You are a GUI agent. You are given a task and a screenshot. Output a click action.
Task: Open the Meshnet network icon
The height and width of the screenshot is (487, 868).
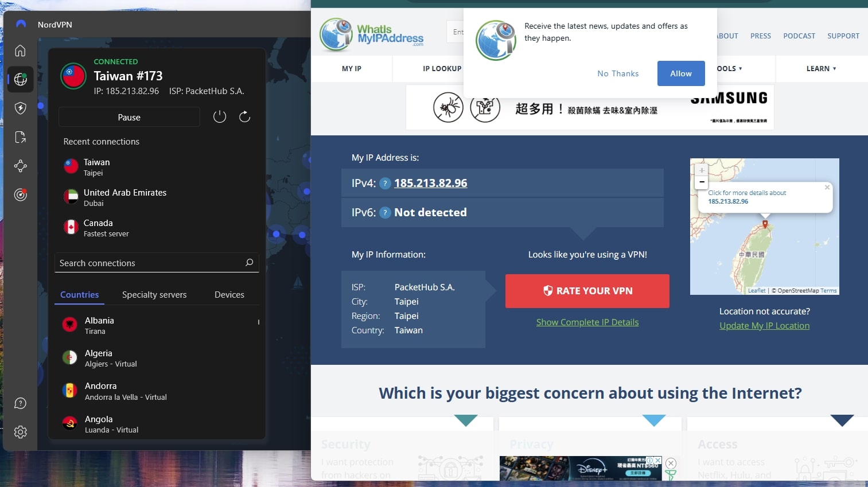20,166
